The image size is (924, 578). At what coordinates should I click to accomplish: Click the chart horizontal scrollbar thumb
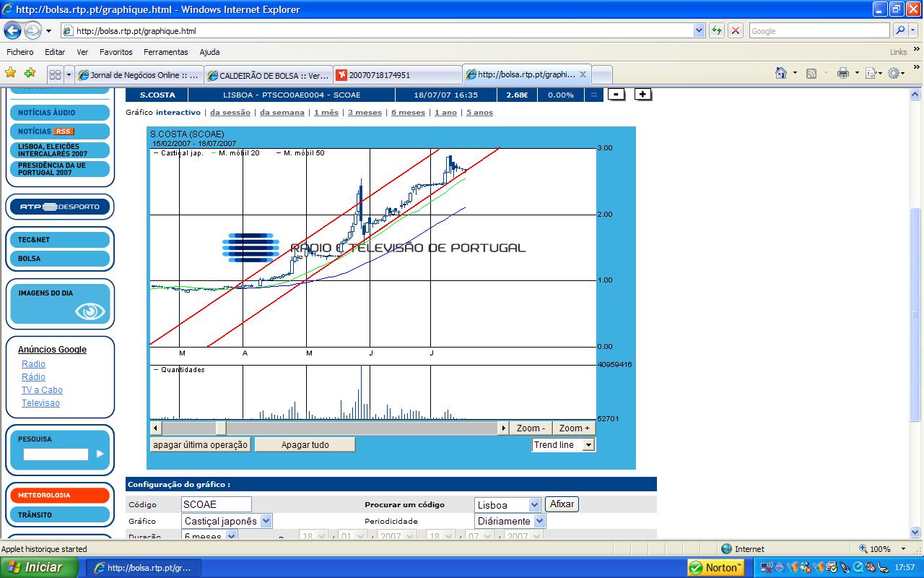(195, 428)
